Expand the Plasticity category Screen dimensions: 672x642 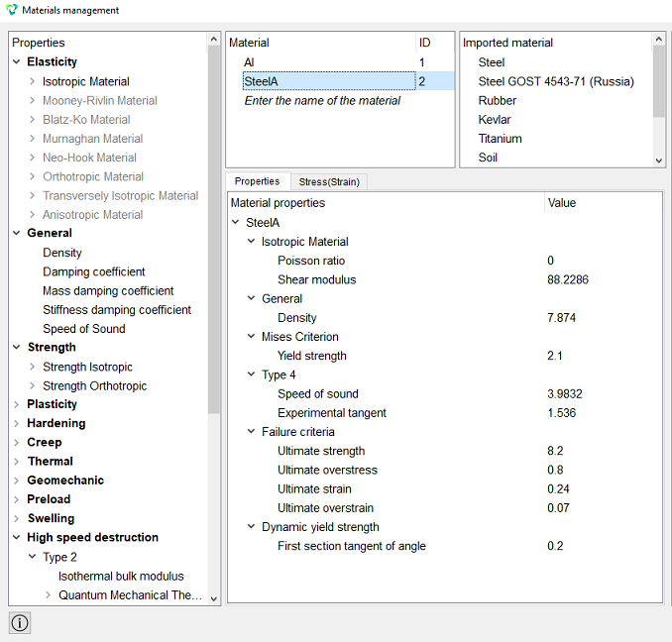16,404
